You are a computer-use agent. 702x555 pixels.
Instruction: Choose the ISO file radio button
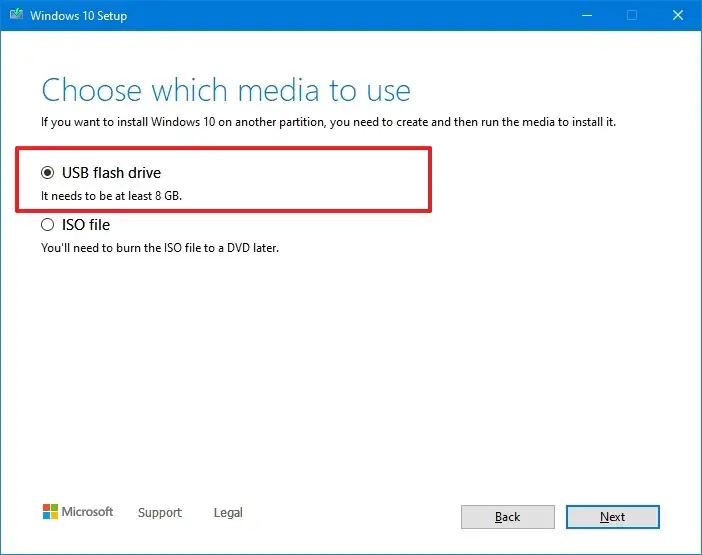pyautogui.click(x=48, y=225)
